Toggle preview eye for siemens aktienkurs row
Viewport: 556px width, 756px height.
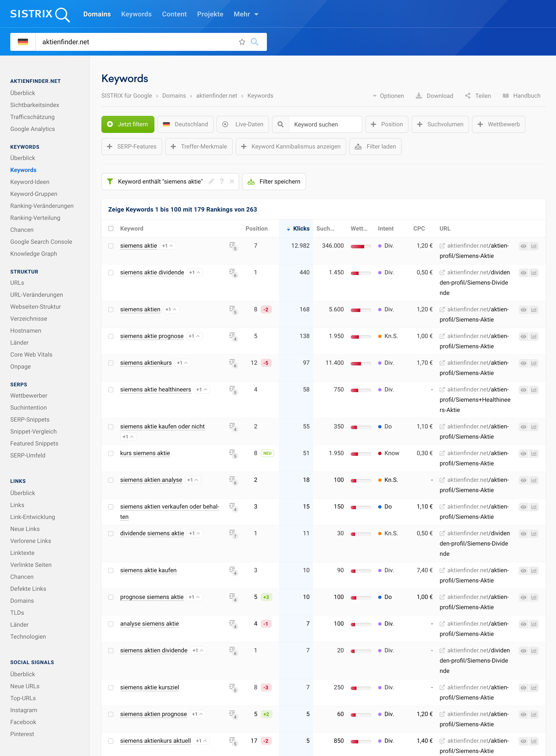(524, 363)
